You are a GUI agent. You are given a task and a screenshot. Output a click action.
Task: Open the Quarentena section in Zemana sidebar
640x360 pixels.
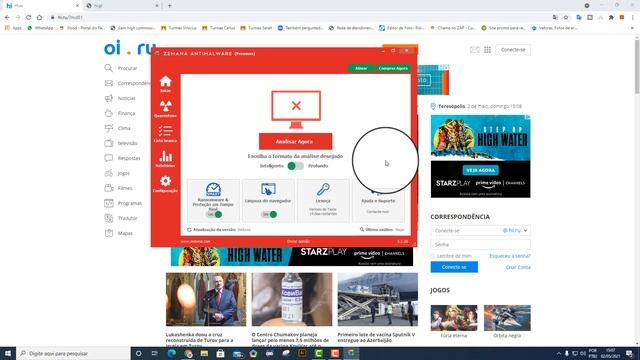(x=165, y=109)
